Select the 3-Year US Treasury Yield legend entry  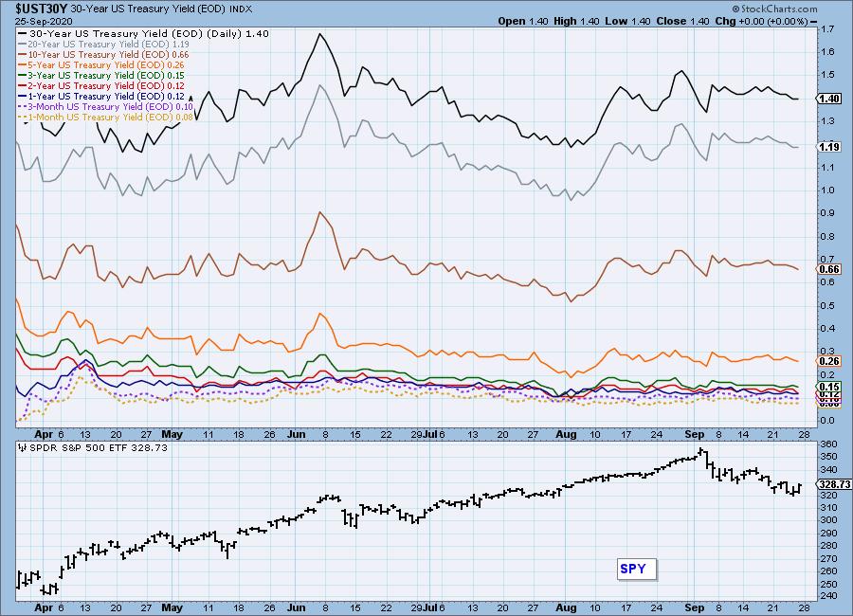(x=101, y=75)
